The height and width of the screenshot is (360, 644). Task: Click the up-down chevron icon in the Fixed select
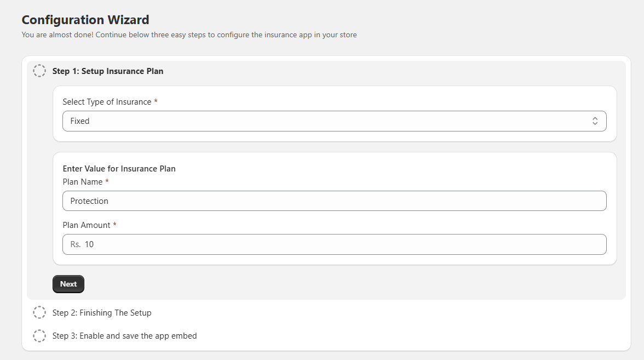(x=595, y=121)
